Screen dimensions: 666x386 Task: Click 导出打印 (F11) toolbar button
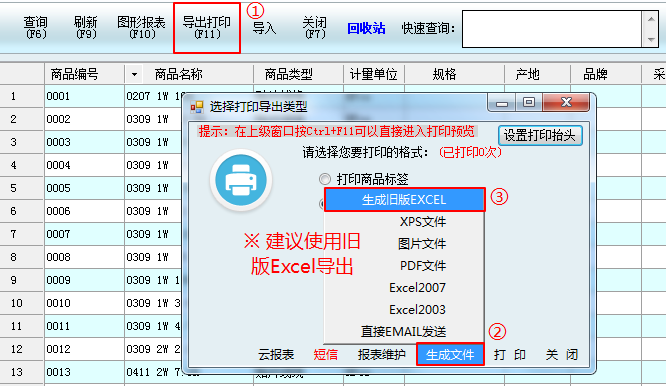pyautogui.click(x=207, y=28)
